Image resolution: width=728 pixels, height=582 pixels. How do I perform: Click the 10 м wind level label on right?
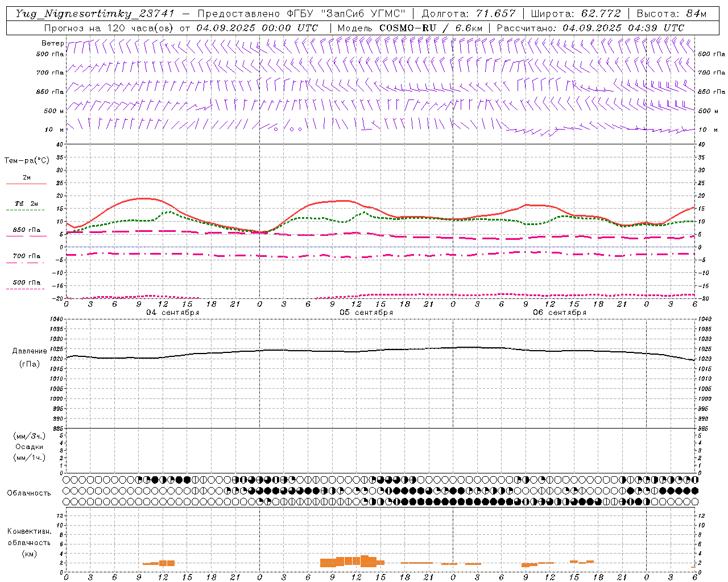(x=708, y=130)
